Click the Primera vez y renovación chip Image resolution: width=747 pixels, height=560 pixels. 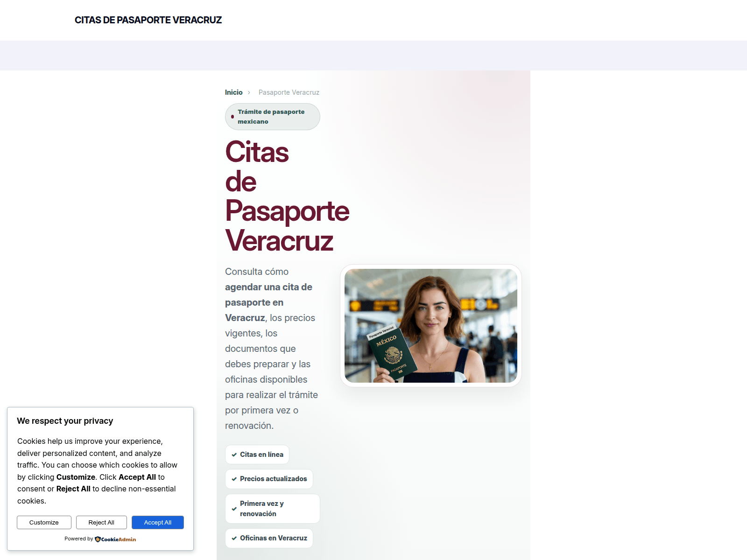[x=273, y=509]
